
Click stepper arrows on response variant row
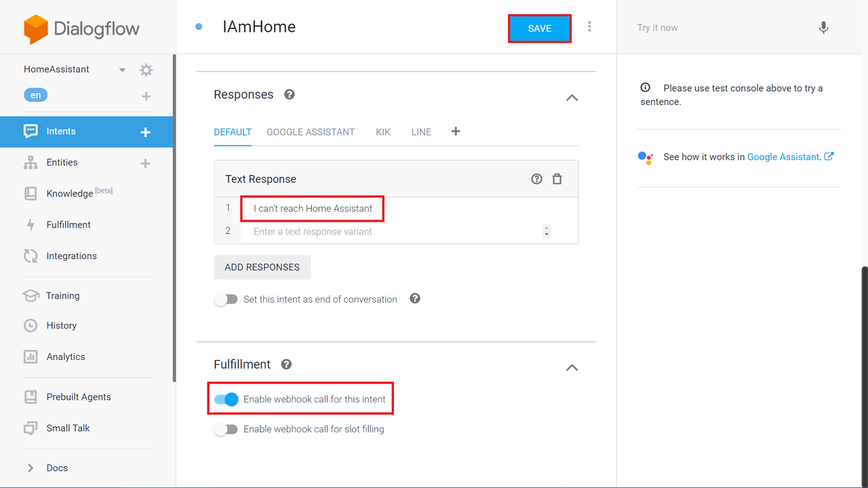(x=547, y=231)
